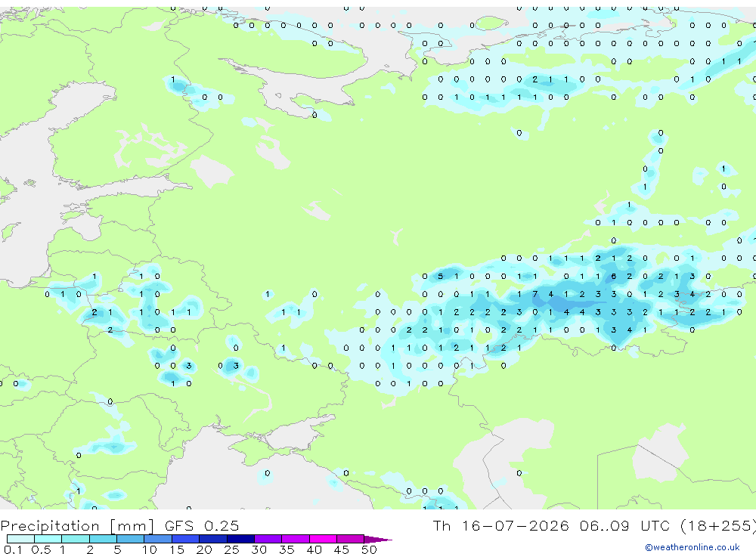Click the '06..09 UTC' time label

coord(626,525)
